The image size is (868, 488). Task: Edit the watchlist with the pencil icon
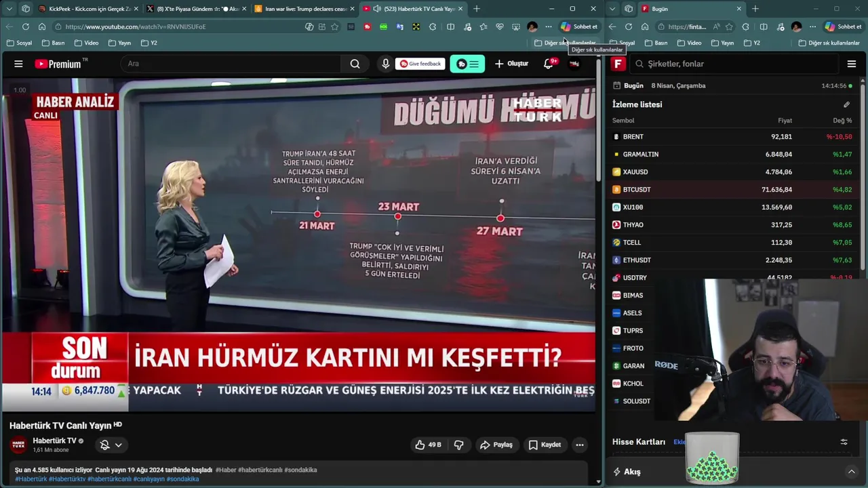pos(846,104)
